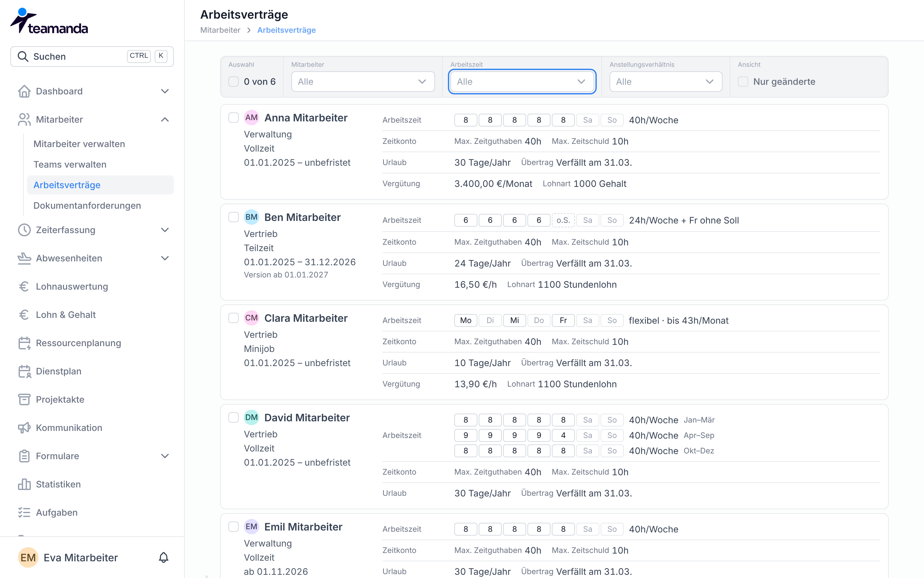Click the Zeiterfassung clock icon

click(x=24, y=230)
